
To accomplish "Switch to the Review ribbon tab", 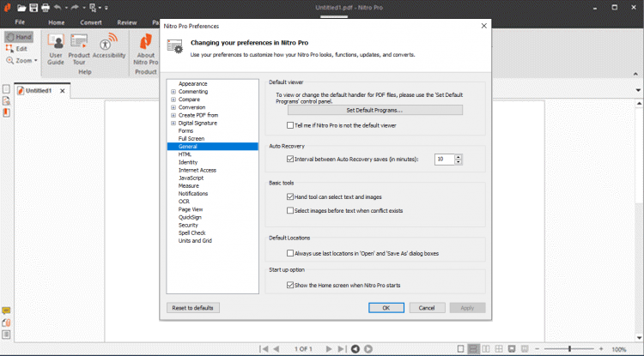I will (127, 22).
